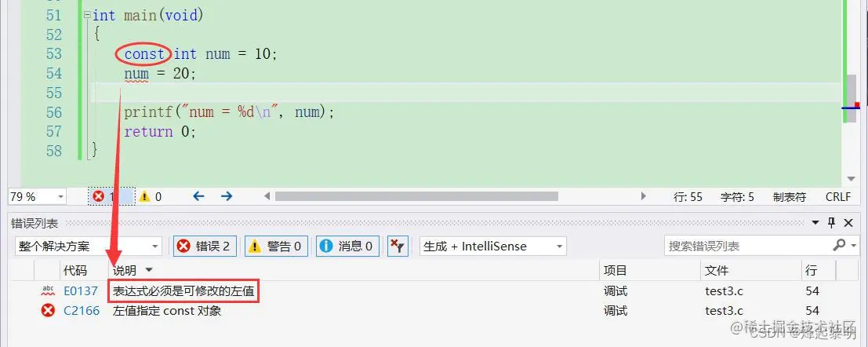Click the horizontal scrollbar left arrow
Screen dimensions: 868x347
[x=267, y=196]
